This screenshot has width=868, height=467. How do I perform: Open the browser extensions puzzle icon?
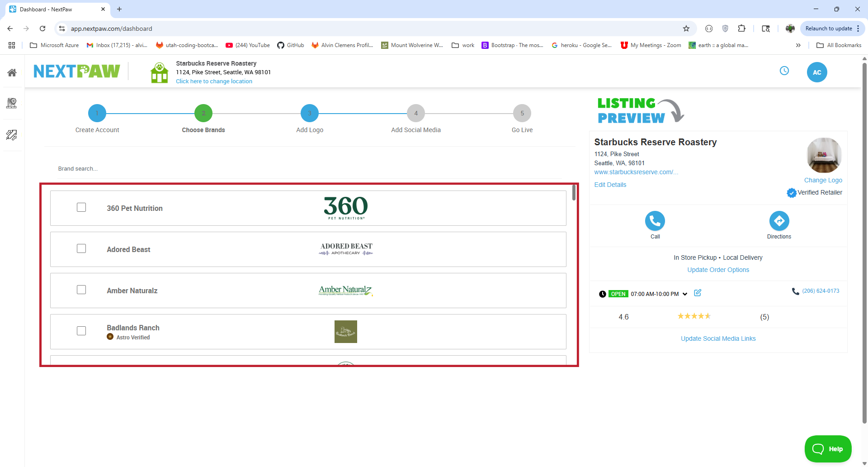coord(742,29)
